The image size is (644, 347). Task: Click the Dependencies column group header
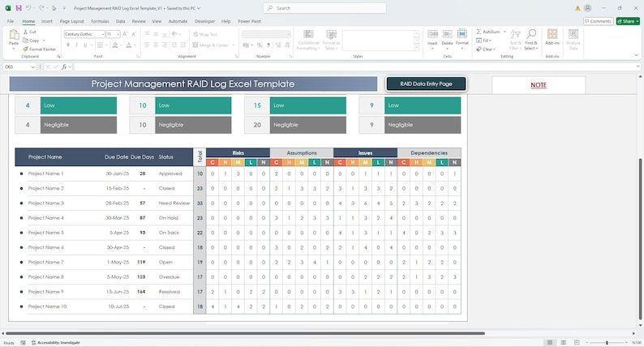(x=429, y=152)
